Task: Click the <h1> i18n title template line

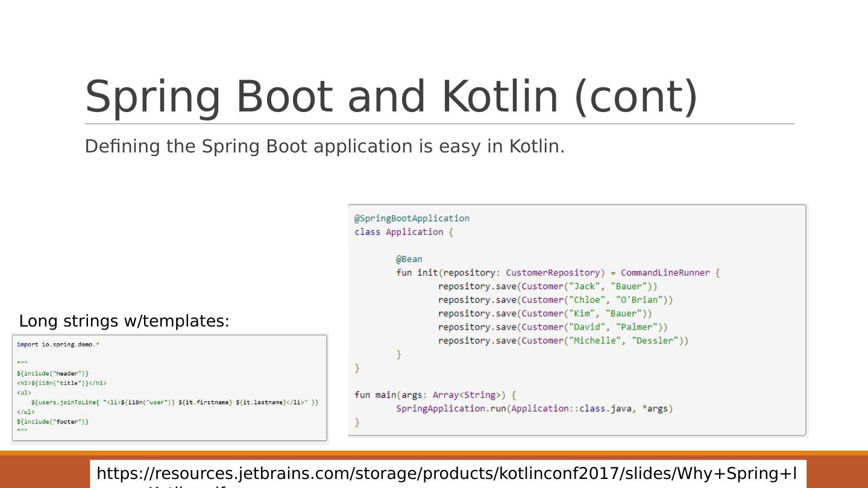Action: (61, 383)
